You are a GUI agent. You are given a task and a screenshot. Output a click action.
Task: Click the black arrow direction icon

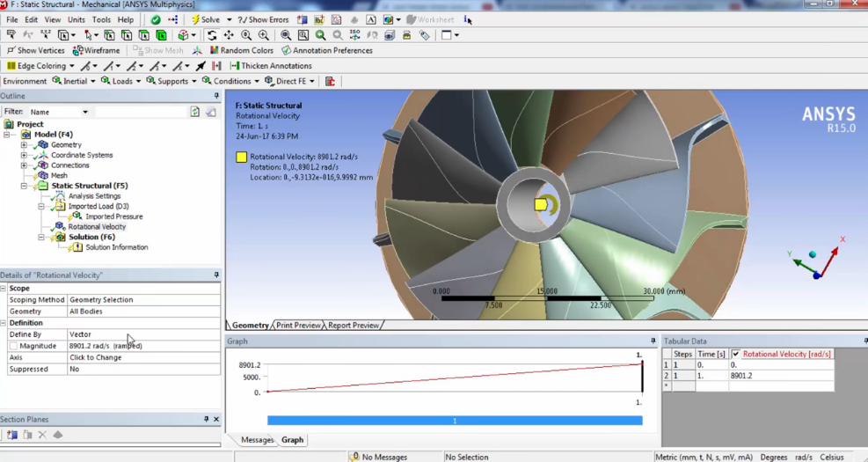click(201, 66)
